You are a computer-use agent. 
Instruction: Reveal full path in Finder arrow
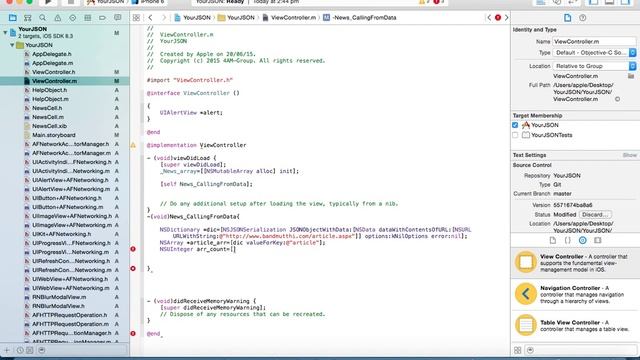pos(617,99)
